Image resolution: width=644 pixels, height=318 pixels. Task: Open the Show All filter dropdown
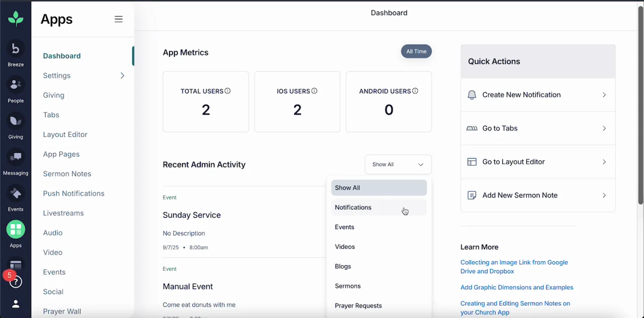point(397,164)
